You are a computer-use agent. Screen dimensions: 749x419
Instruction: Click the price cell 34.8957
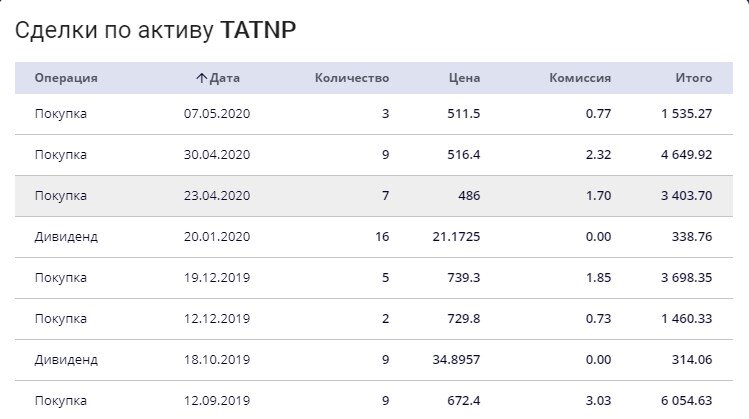pos(456,360)
